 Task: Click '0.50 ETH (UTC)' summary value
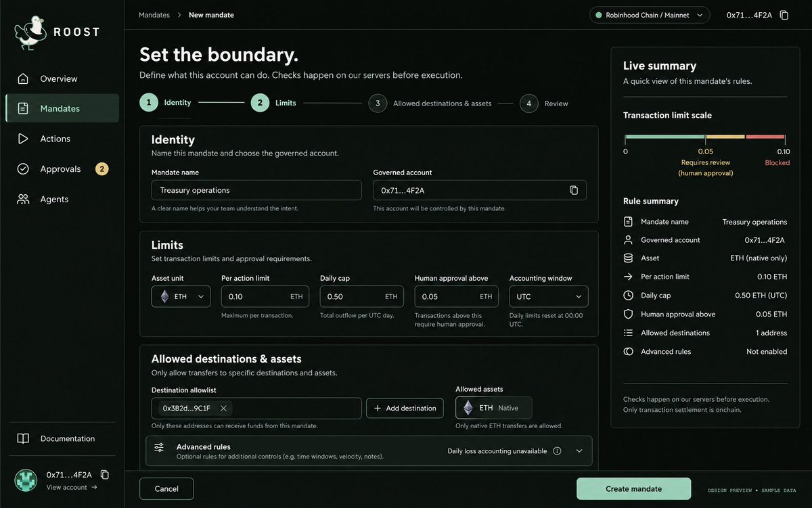point(761,296)
